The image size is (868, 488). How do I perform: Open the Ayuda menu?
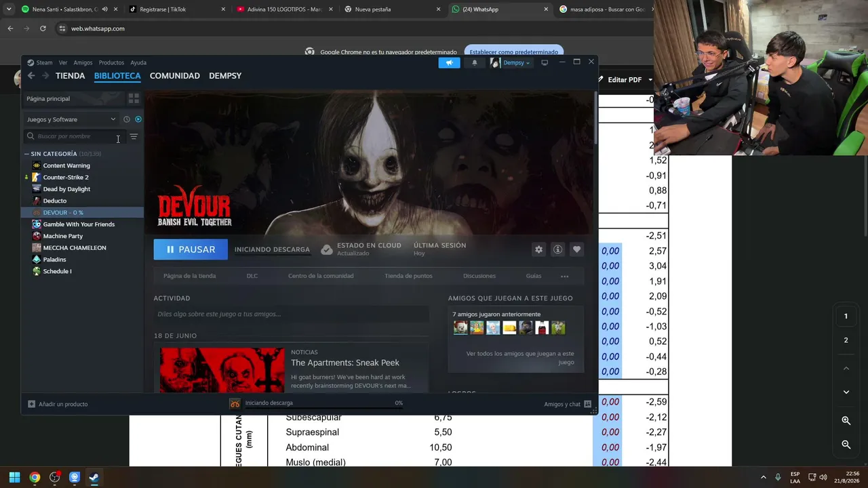[138, 62]
